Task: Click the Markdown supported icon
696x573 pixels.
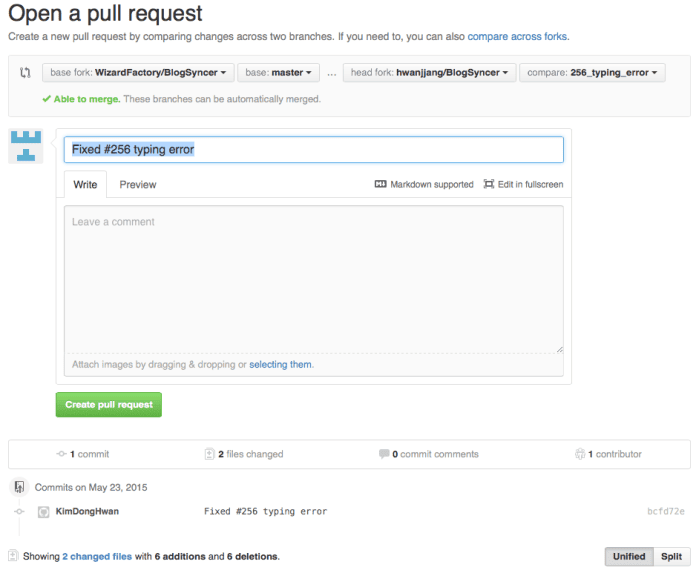Action: point(380,184)
